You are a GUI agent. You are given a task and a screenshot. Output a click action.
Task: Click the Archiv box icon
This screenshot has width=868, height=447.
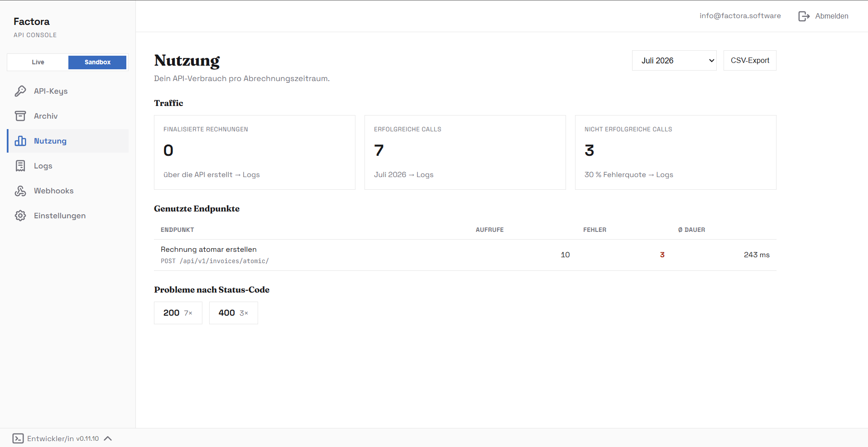pyautogui.click(x=20, y=116)
